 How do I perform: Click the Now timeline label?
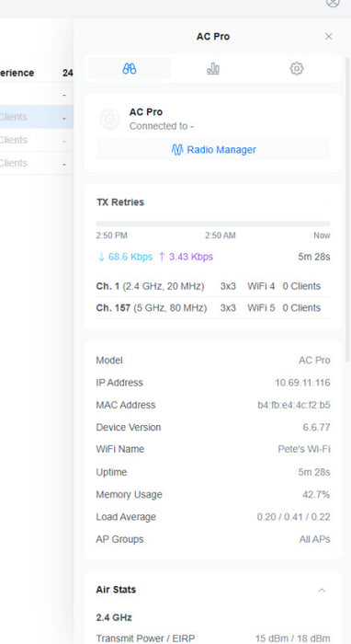[x=322, y=236]
